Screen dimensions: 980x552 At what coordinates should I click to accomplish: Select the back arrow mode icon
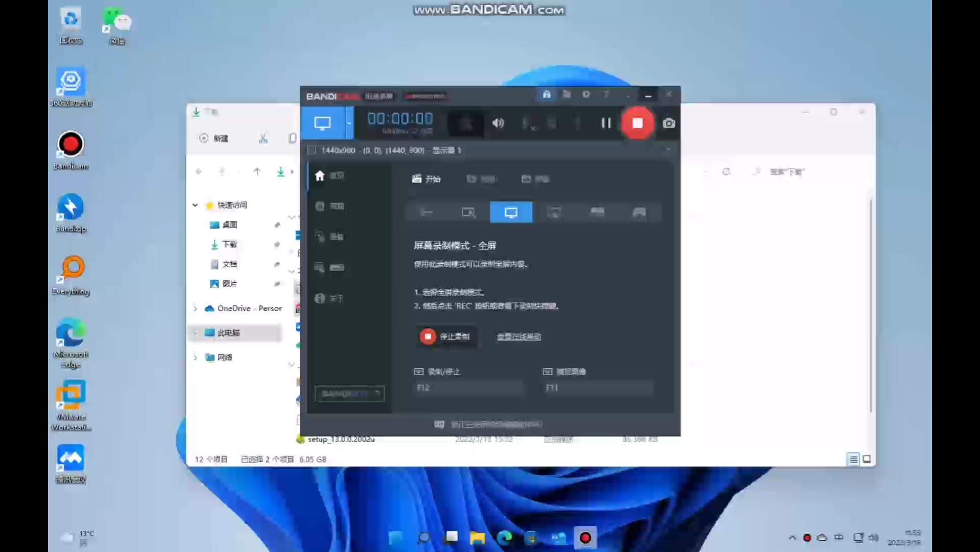[426, 212]
